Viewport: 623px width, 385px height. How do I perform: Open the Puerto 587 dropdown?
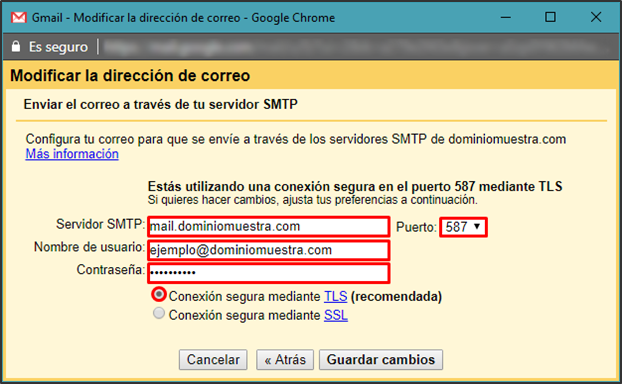pos(463,227)
